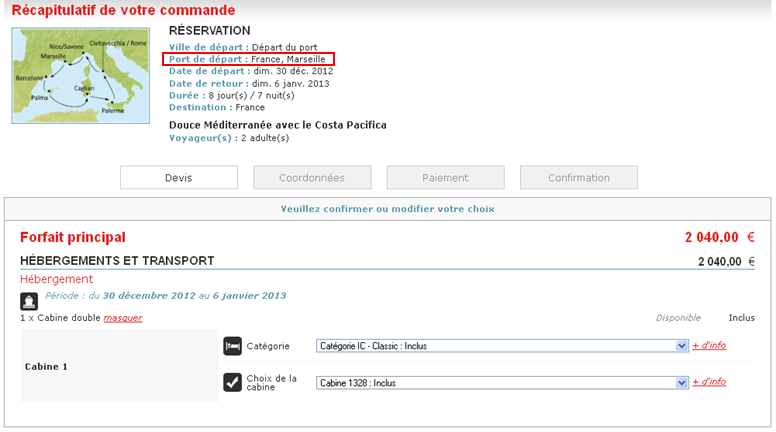Click the Récapitulatif de votre commande title
Viewport: 776px width, 432px height.
(x=123, y=11)
